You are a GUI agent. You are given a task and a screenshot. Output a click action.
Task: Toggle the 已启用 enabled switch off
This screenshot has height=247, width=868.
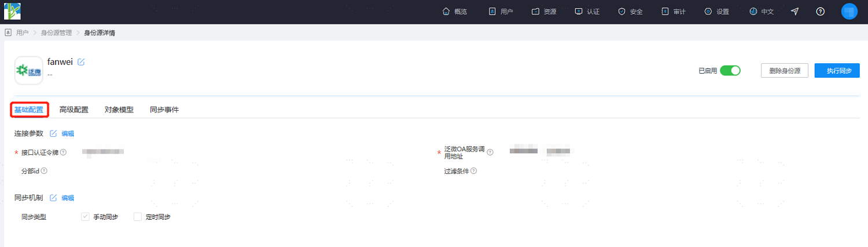[x=730, y=71]
